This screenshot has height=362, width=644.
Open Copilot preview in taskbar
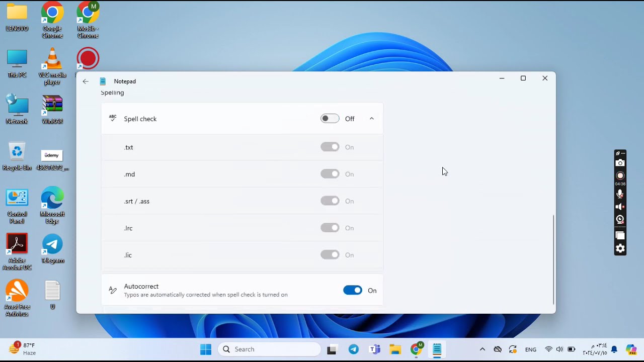click(x=631, y=349)
